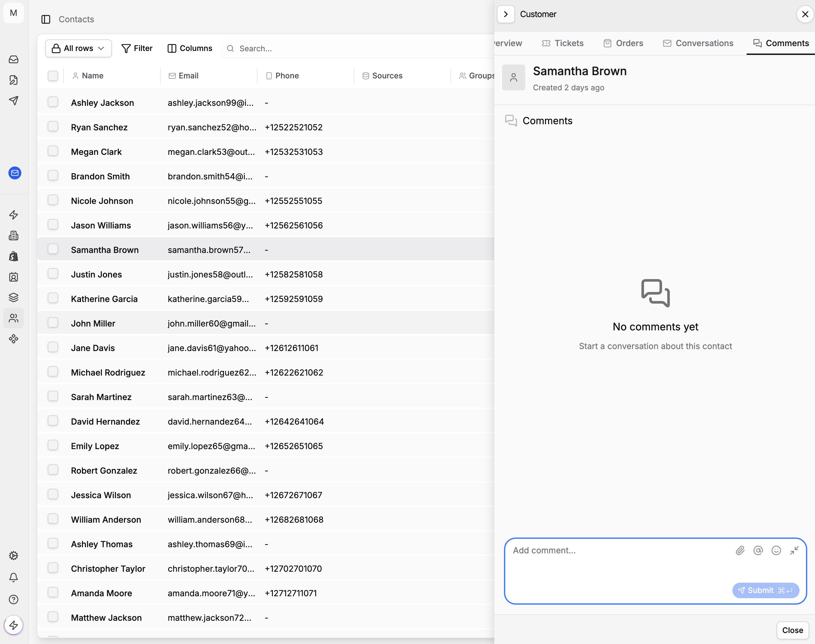The width and height of the screenshot is (815, 644).
Task: Open the contact card icon in sidebar
Action: point(14,277)
